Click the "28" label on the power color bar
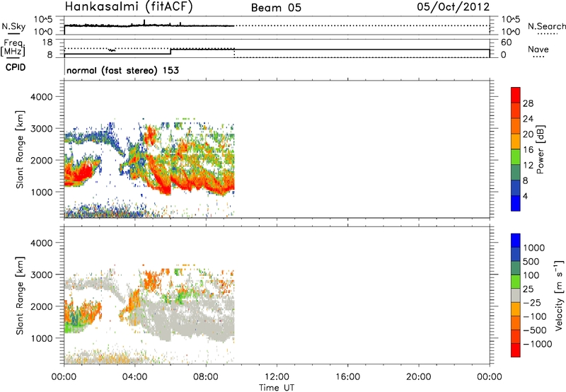The height and width of the screenshot is (392, 566). click(x=528, y=103)
